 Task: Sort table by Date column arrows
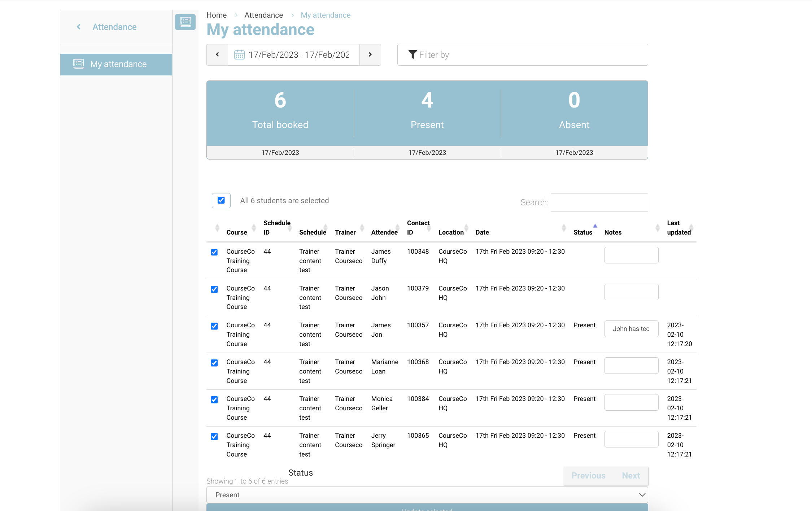(563, 228)
